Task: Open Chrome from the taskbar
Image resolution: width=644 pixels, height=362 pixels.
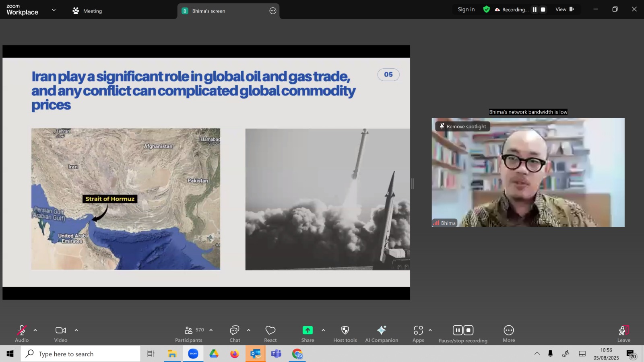Action: 297,354
